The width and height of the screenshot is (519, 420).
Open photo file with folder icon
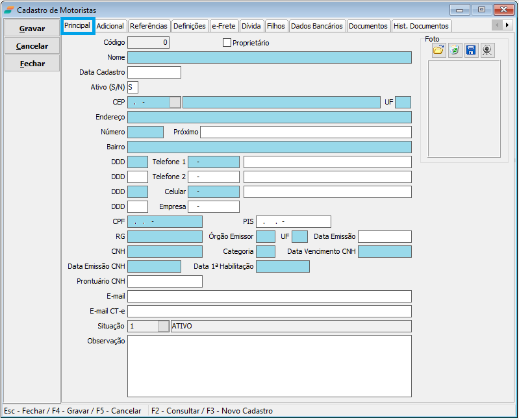pos(438,51)
